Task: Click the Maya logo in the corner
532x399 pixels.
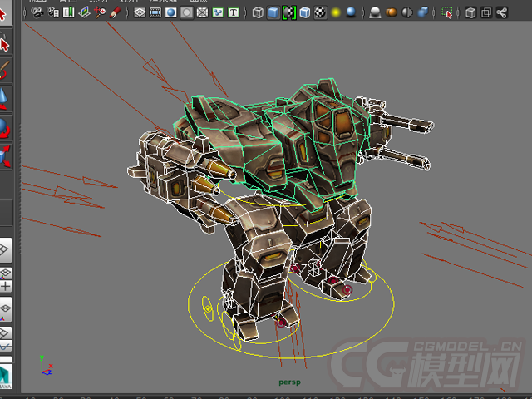Action: tap(6, 377)
